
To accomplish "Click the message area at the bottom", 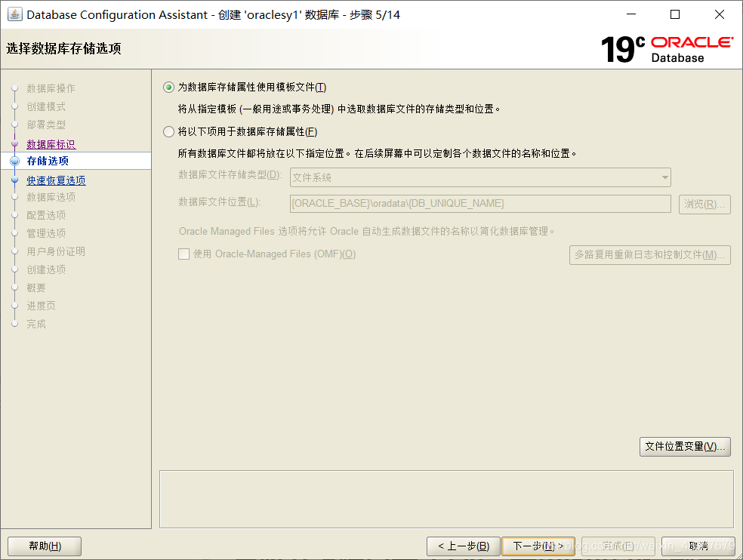I will pos(446,500).
